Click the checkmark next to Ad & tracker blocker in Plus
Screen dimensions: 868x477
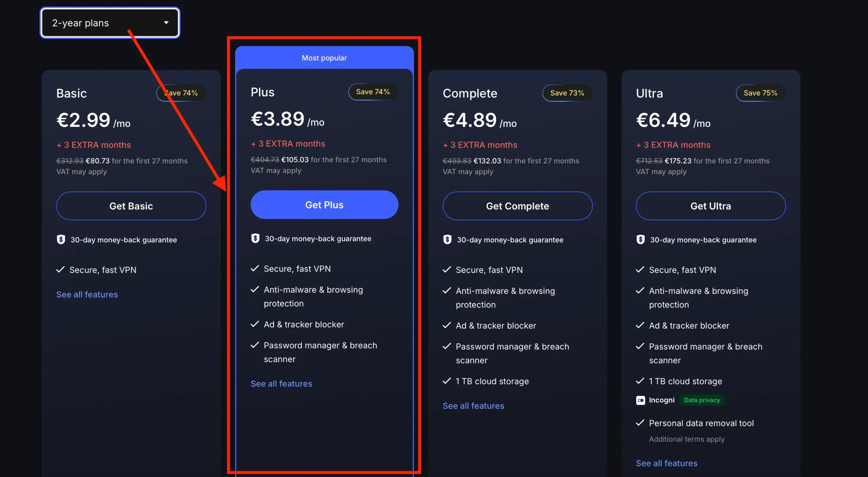pos(255,324)
